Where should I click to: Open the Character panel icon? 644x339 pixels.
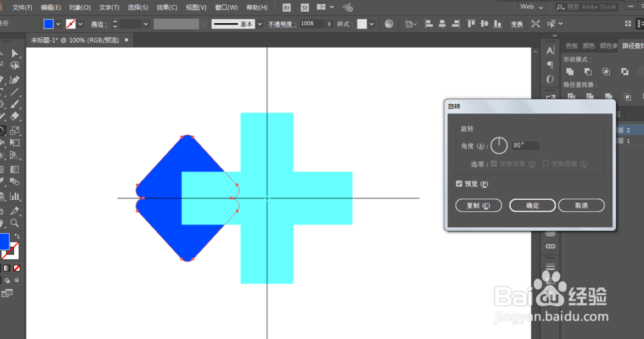coord(551,50)
